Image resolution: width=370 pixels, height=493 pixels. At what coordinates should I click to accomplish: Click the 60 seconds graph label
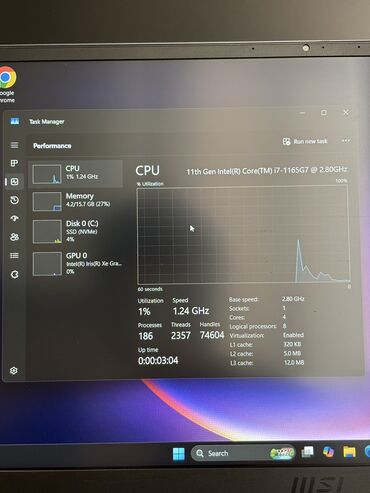(x=150, y=289)
